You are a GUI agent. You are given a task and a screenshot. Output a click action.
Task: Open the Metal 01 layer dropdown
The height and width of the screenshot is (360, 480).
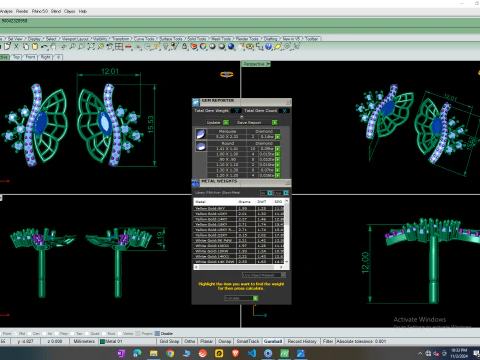127,341
